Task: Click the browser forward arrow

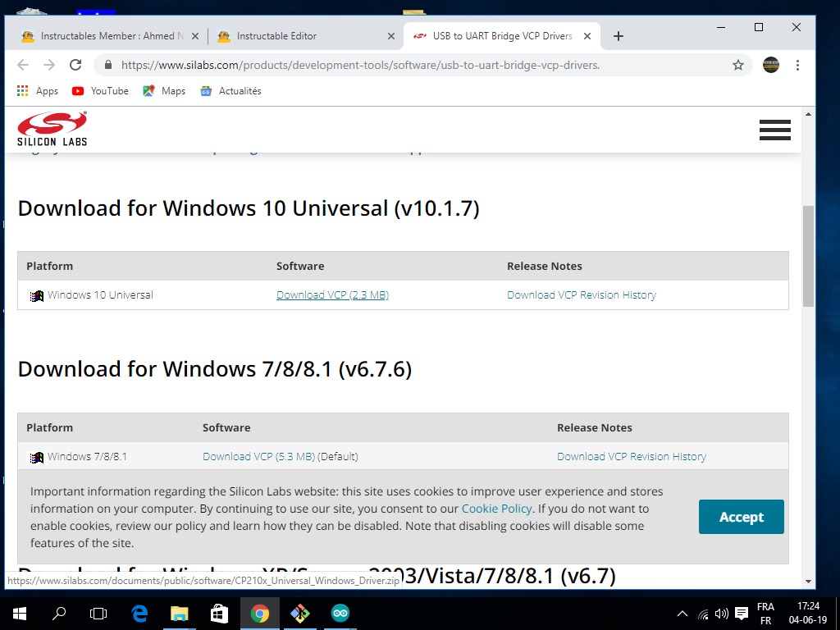Action: pos(49,65)
